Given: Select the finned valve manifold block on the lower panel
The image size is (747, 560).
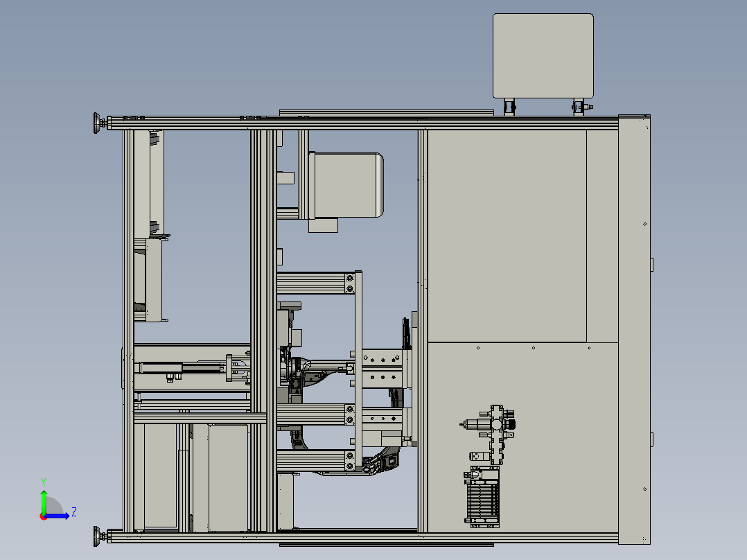Looking at the screenshot, I should click(x=482, y=497).
